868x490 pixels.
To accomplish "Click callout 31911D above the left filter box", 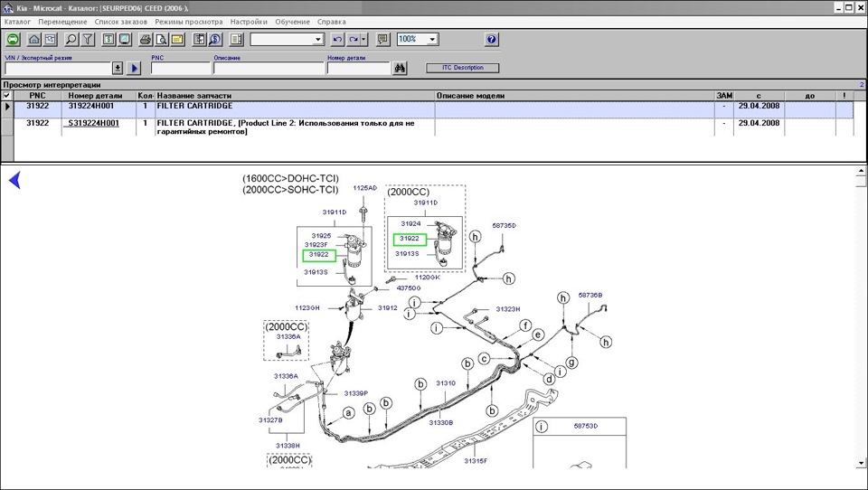I will (335, 212).
